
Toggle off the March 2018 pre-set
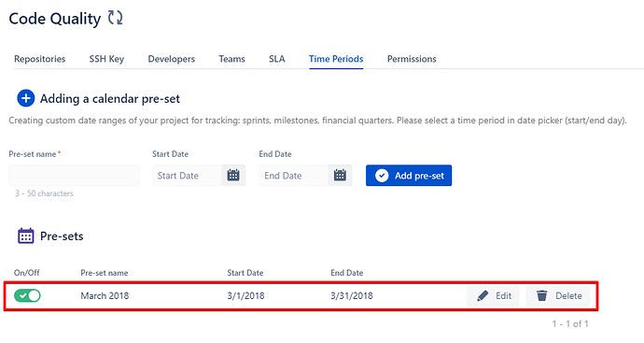(x=27, y=295)
